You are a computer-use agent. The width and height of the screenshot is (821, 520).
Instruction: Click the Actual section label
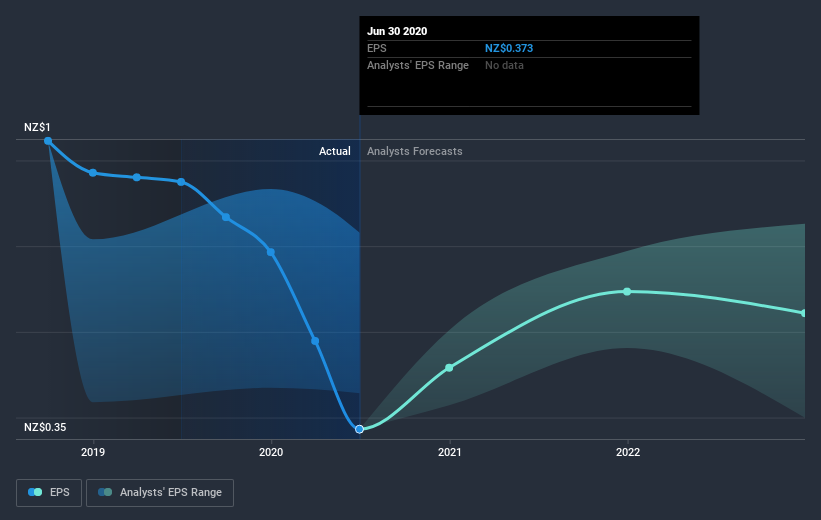pyautogui.click(x=335, y=151)
